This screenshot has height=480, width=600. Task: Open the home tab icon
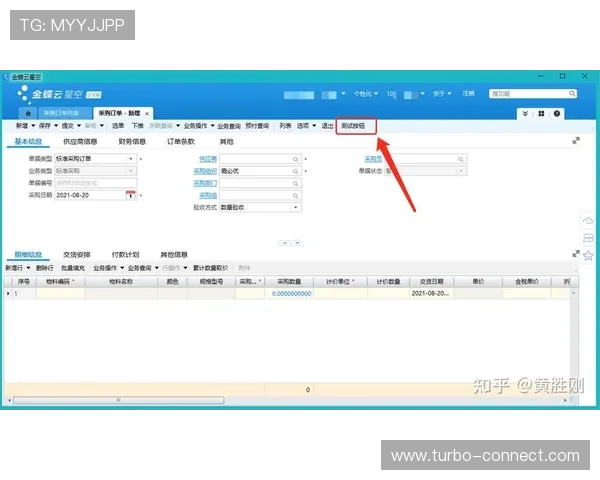pos(28,113)
